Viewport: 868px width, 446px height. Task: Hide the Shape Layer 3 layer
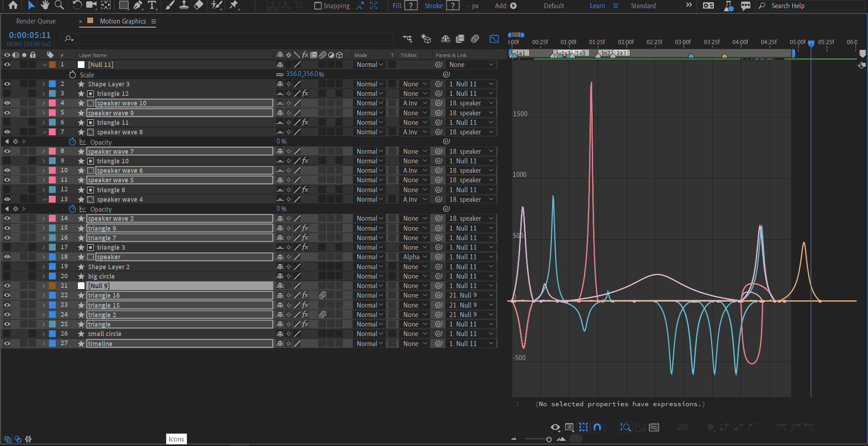(x=7, y=84)
